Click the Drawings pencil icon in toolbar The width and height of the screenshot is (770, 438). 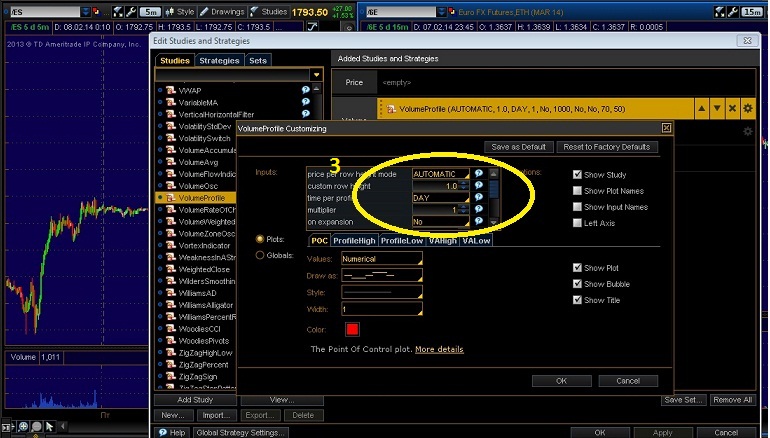[204, 11]
